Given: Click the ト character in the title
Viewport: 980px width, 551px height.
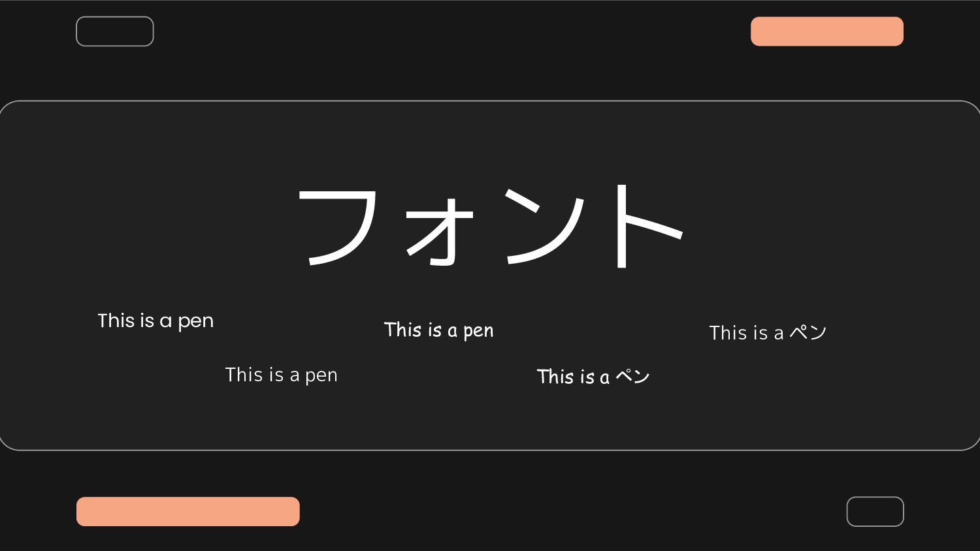Looking at the screenshot, I should [x=648, y=226].
